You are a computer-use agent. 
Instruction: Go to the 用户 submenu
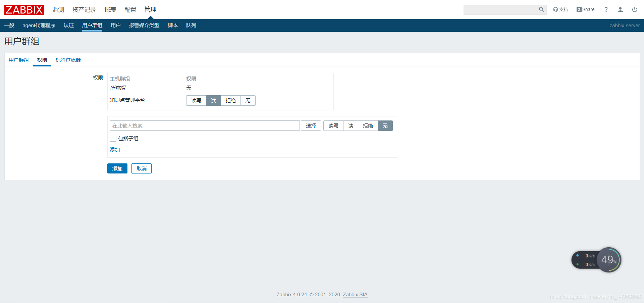coord(116,26)
